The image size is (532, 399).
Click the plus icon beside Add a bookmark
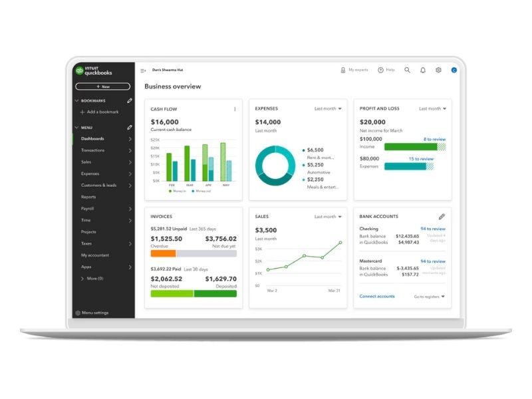(x=82, y=112)
